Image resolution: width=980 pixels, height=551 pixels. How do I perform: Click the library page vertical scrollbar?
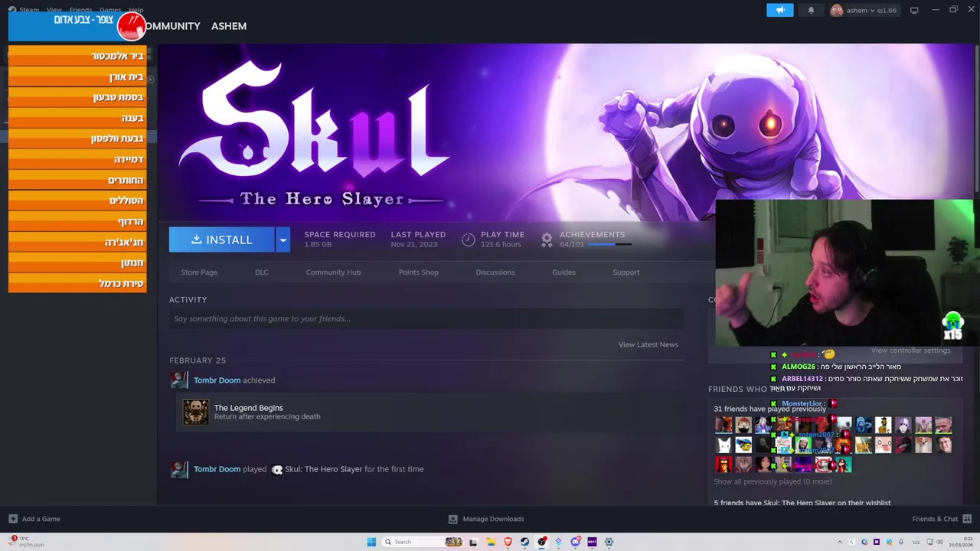[976, 119]
